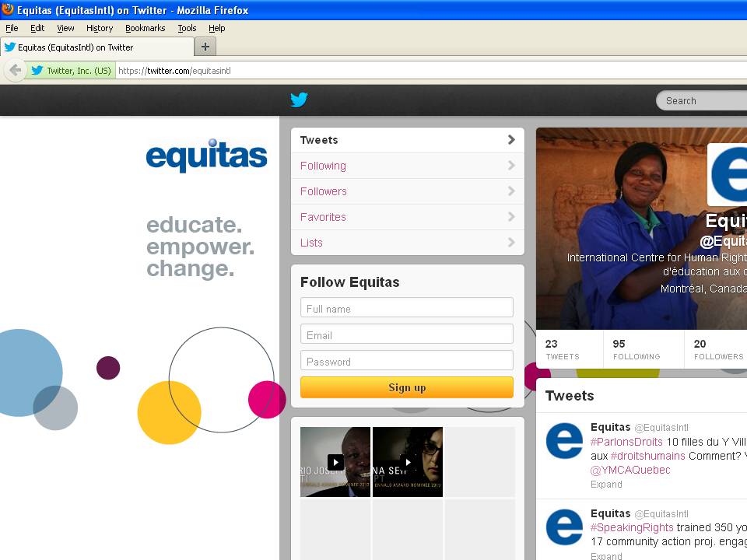Viewport: 747px width, 560px height.
Task: Click the Lists row chevron arrow
Action: 511,243
